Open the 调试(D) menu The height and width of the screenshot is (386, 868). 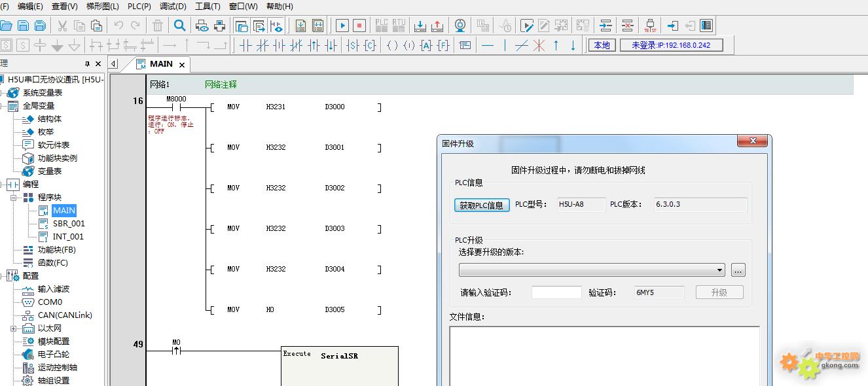tap(173, 6)
